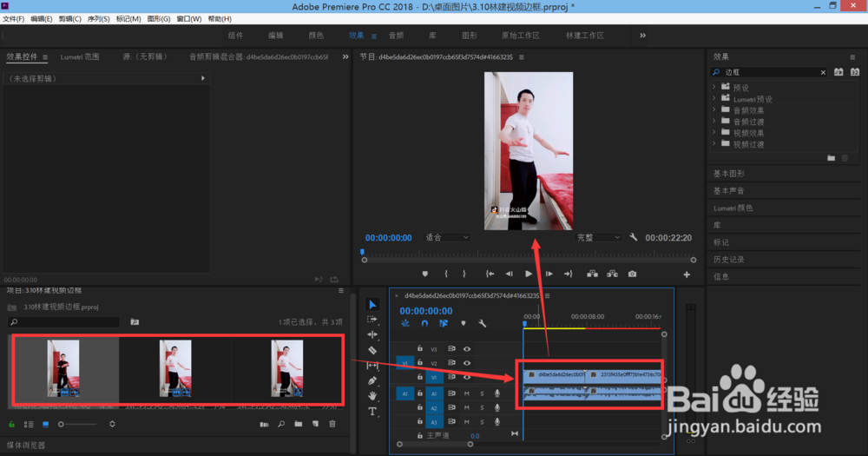Expand the 预设 effects folder
This screenshot has height=456, width=868.
tap(714, 87)
